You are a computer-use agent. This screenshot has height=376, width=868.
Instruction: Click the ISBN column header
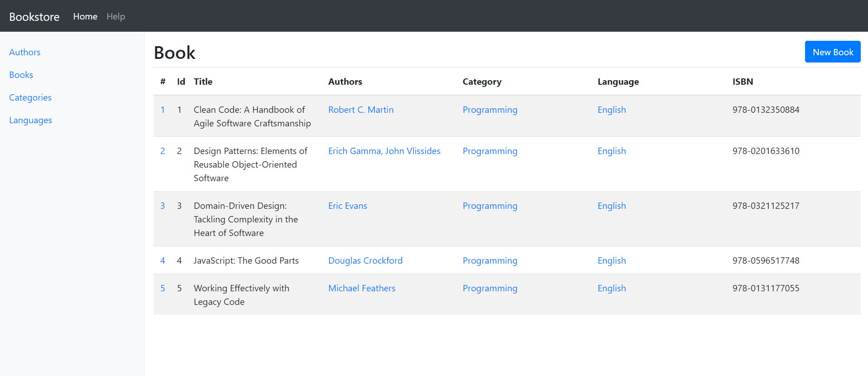pyautogui.click(x=743, y=82)
